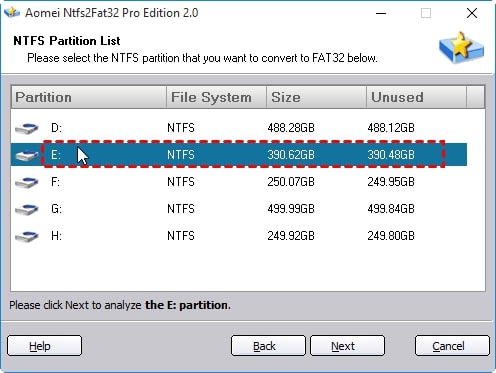
Task: Go Back to the previous step
Action: click(x=268, y=346)
